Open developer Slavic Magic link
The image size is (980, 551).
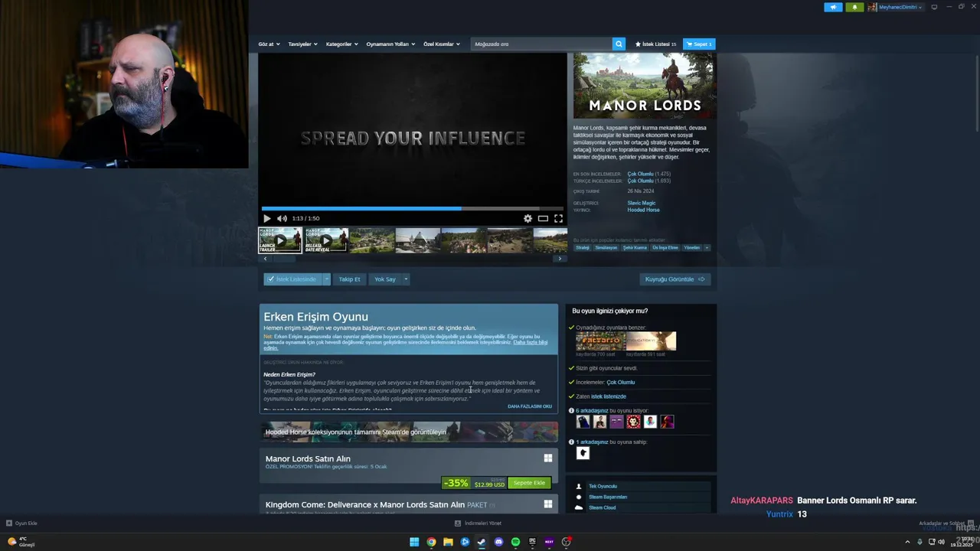tap(642, 203)
